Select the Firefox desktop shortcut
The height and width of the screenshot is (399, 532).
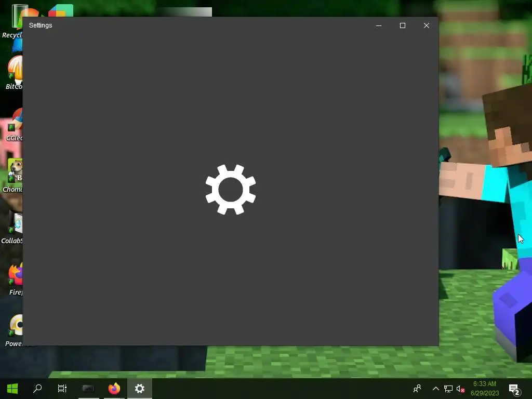point(15,278)
